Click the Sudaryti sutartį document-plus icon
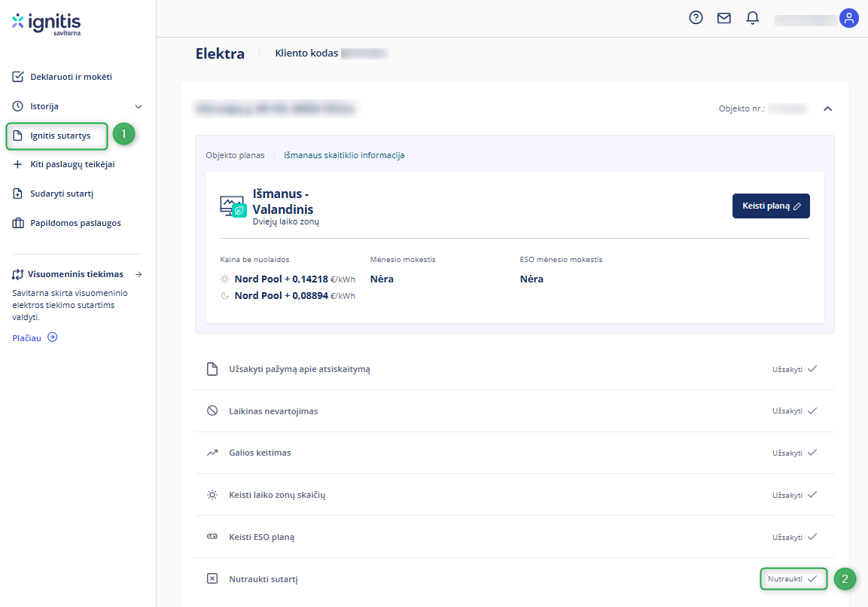 (18, 194)
